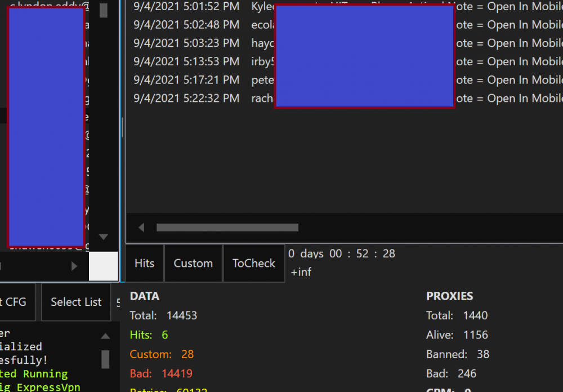563x392 pixels.
Task: Click the CFG button
Action: point(17,302)
